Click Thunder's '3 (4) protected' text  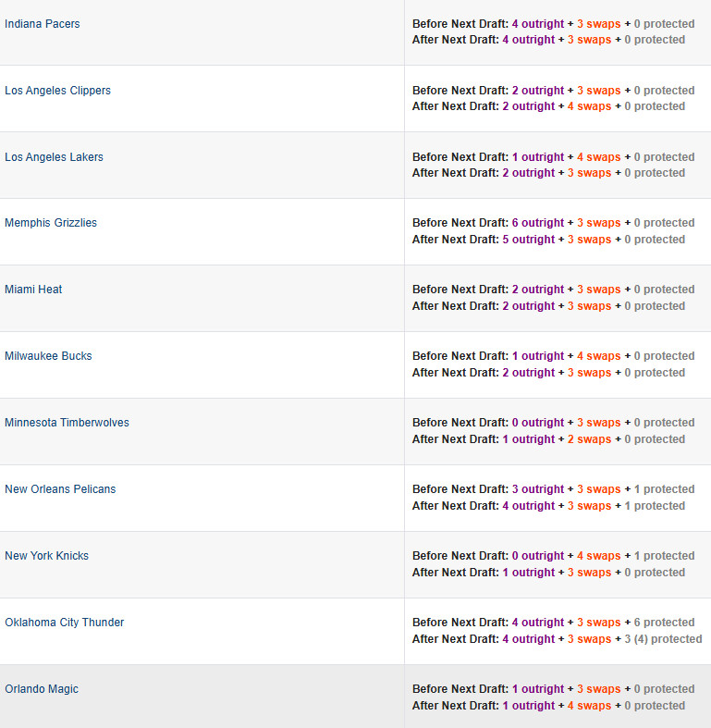point(663,639)
